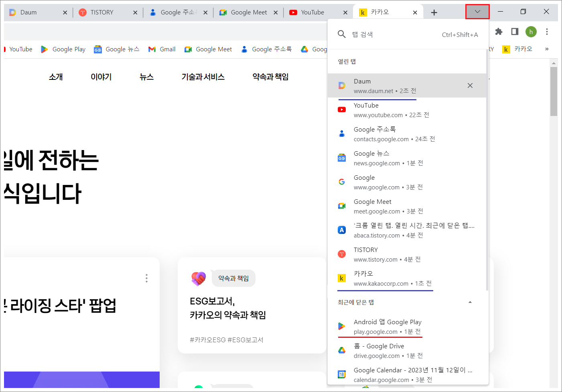
Task: Select the TISTORY entry in tab list
Action: click(407, 254)
